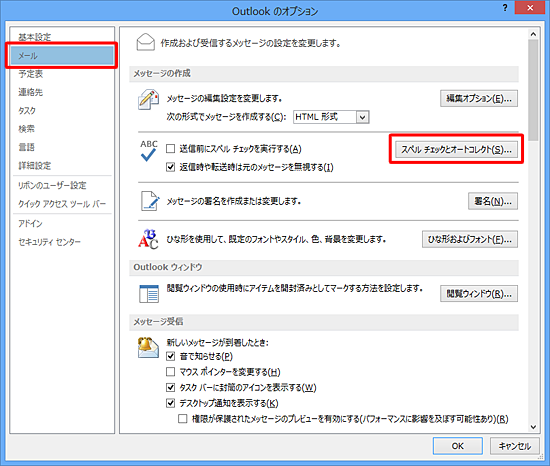550x466 pixels.
Task: Open the 言語 options category
Action: [62, 147]
